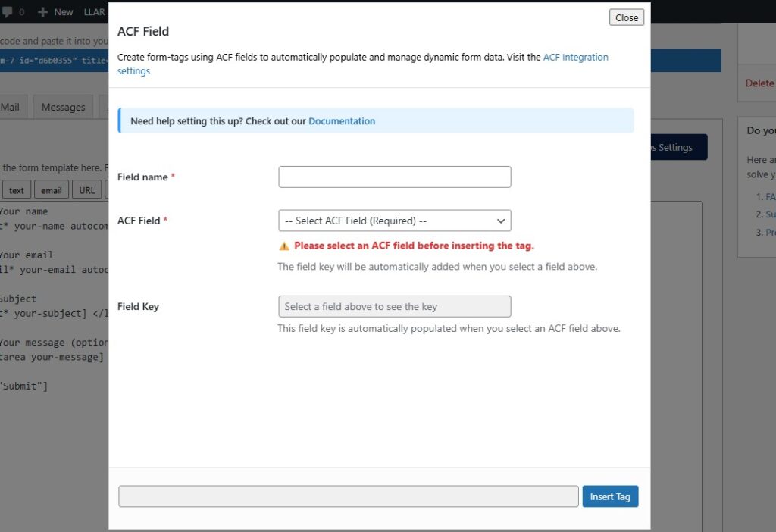
Task: Click the plus New admin bar item
Action: (55, 11)
